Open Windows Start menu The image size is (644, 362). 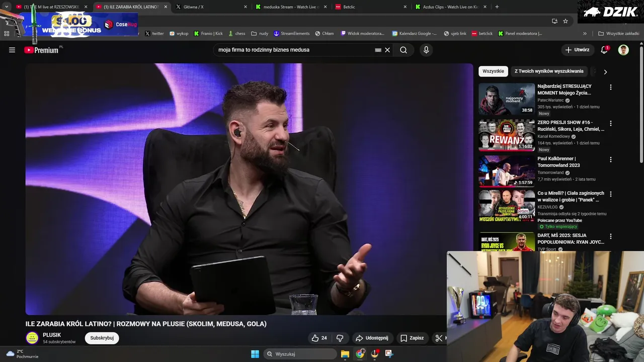point(255,354)
